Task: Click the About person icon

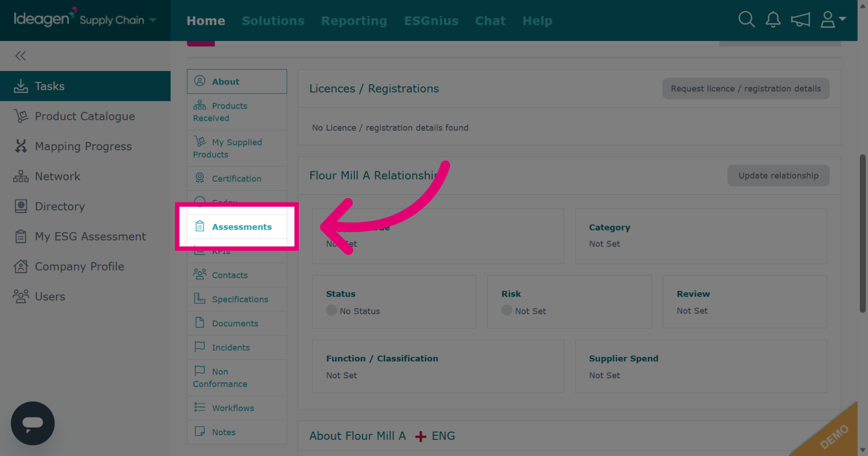Action: (200, 81)
